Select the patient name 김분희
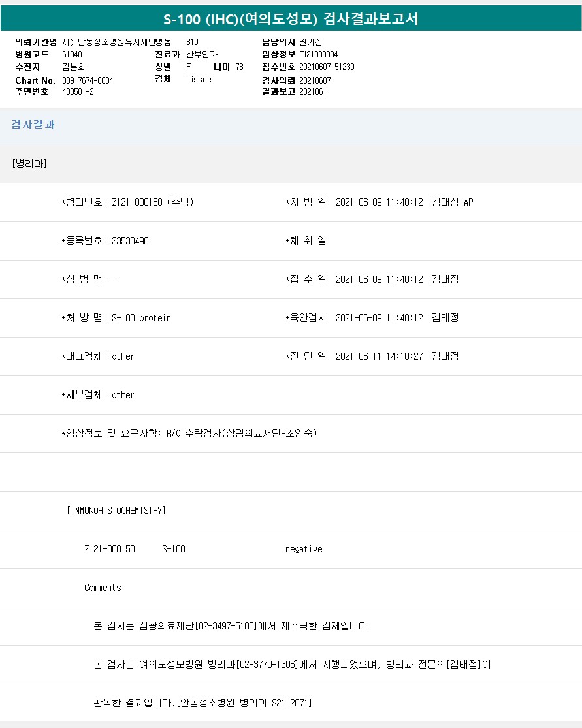 point(73,67)
